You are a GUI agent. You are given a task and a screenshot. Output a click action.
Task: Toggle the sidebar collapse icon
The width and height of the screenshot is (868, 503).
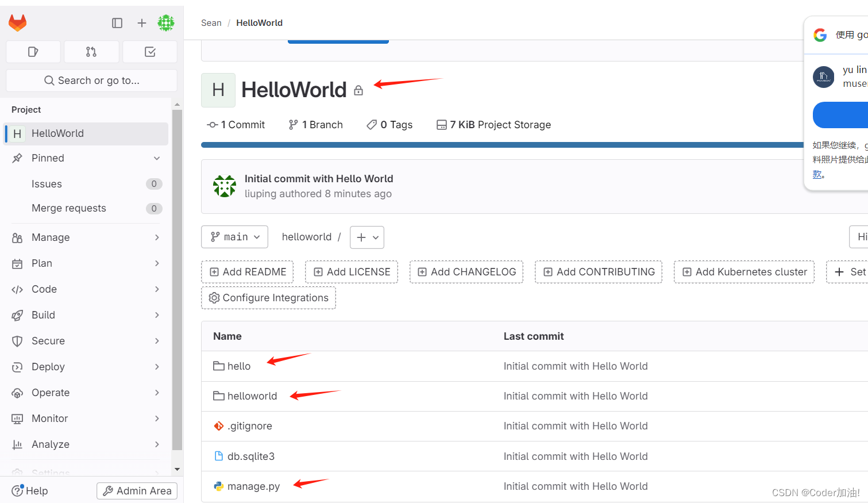tap(117, 23)
